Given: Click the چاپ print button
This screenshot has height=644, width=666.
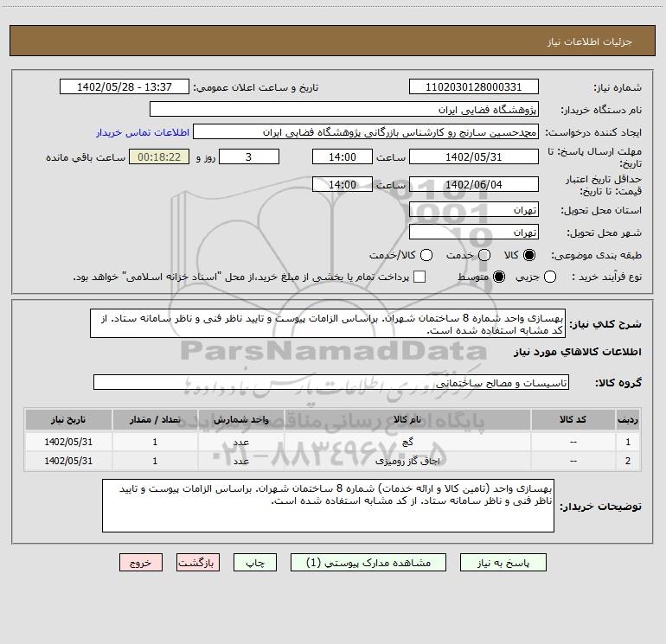Looking at the screenshot, I should [x=255, y=563].
